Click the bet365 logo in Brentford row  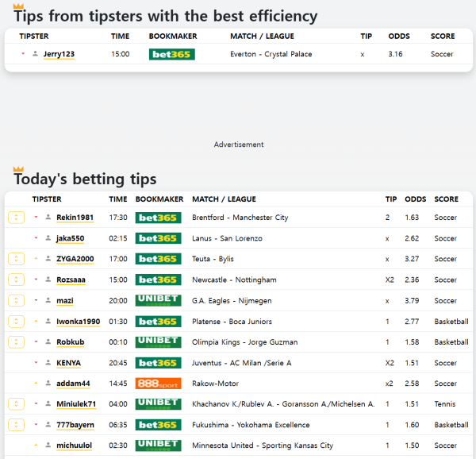(x=158, y=218)
